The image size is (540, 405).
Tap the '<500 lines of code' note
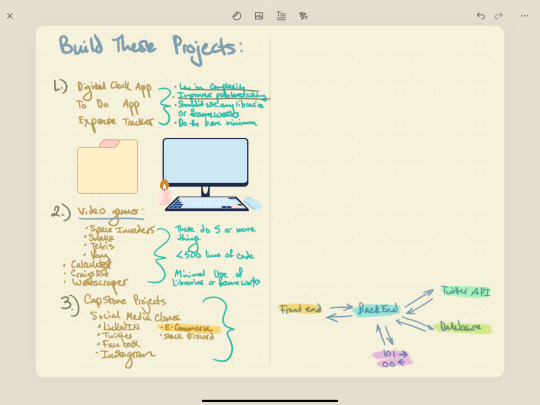(x=215, y=255)
